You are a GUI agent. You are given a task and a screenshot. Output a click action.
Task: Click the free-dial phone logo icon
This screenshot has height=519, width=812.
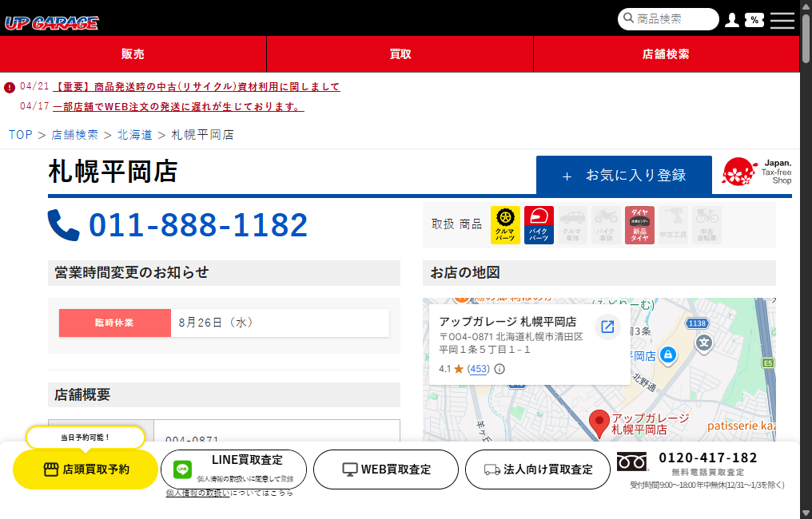tap(632, 462)
